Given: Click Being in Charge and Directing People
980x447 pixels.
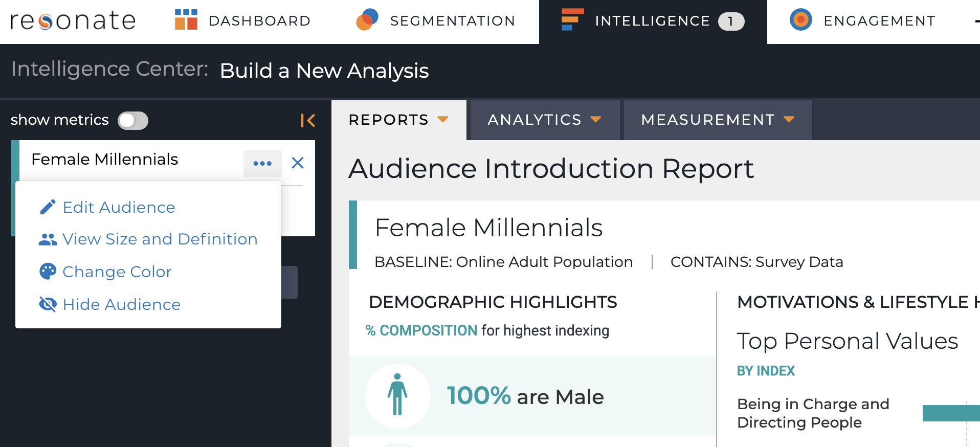Looking at the screenshot, I should 813,413.
